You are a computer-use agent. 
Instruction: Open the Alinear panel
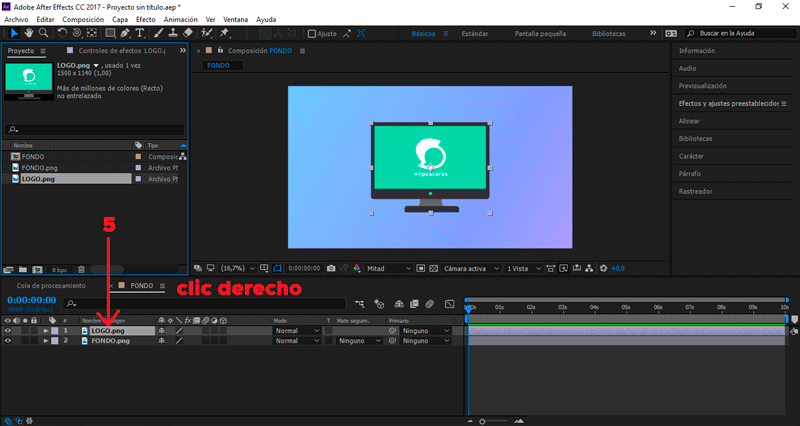click(689, 121)
